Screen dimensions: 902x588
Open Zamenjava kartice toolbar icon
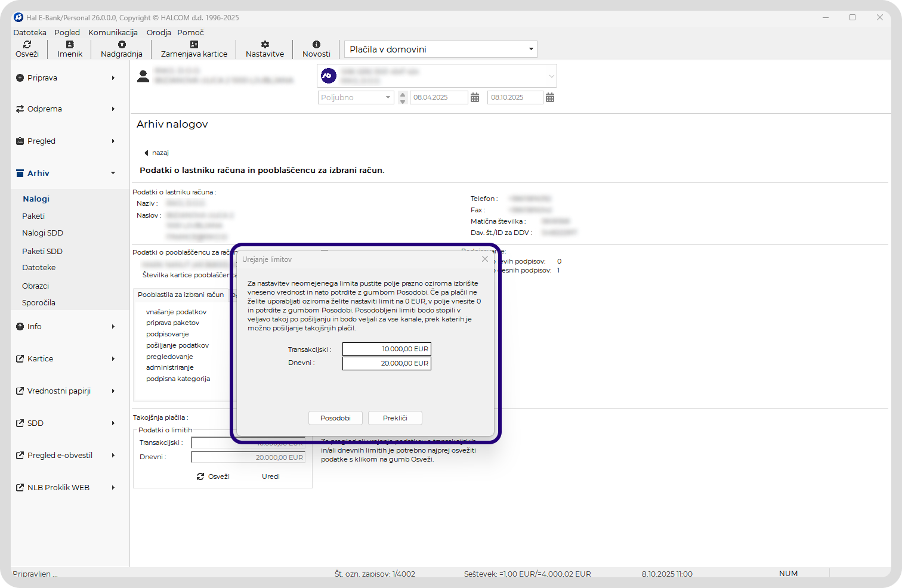[194, 45]
